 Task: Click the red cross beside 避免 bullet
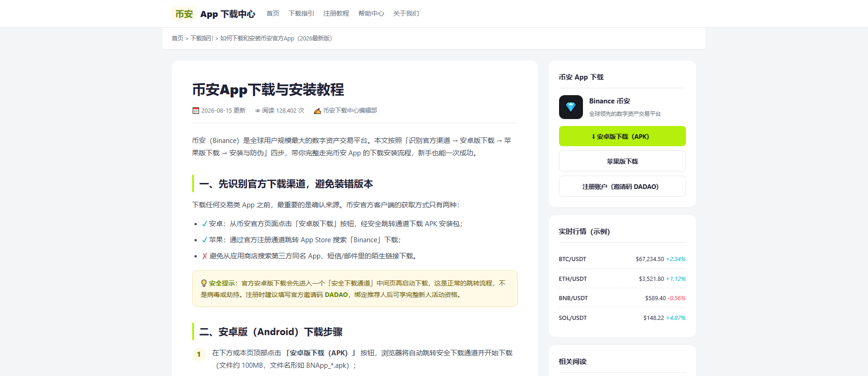click(x=205, y=256)
